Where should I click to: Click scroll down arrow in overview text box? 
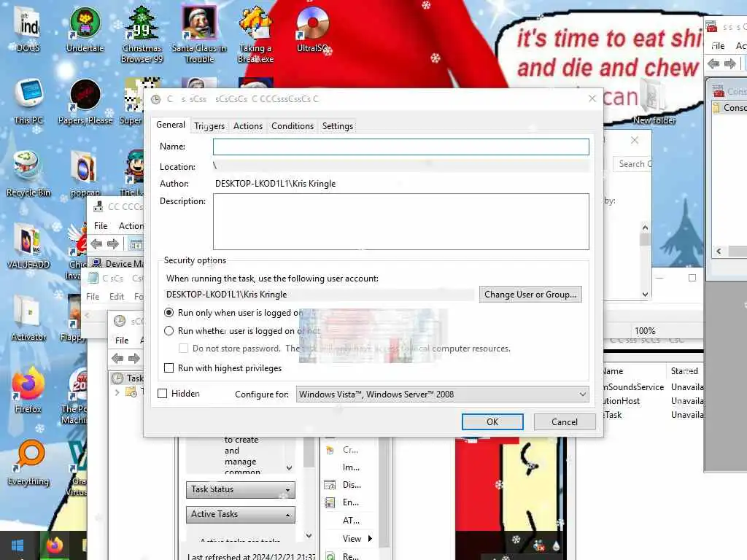[289, 468]
